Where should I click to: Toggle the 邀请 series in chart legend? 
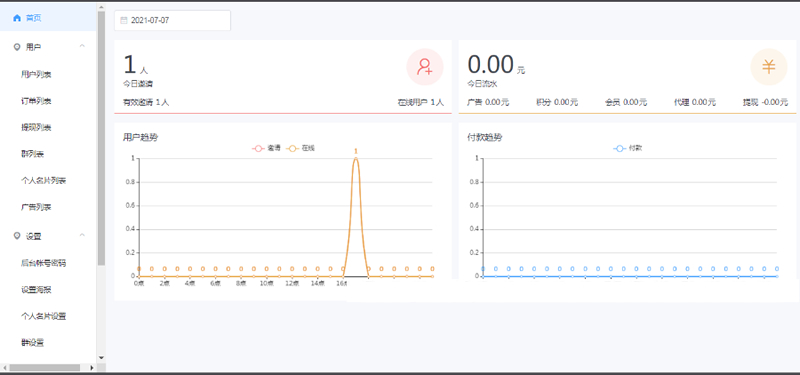[x=267, y=148]
